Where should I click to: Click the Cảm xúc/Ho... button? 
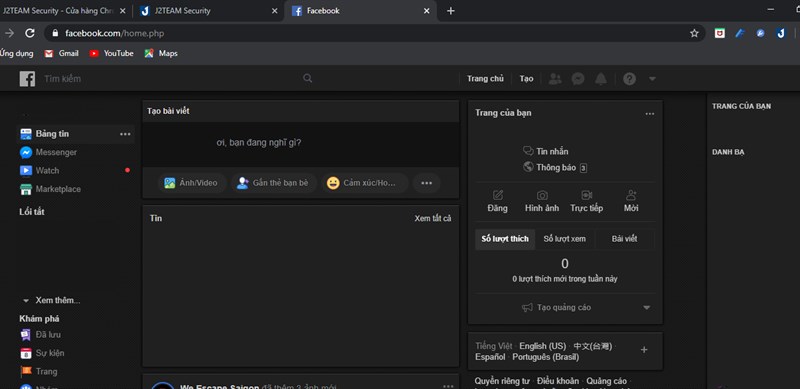pyautogui.click(x=364, y=183)
